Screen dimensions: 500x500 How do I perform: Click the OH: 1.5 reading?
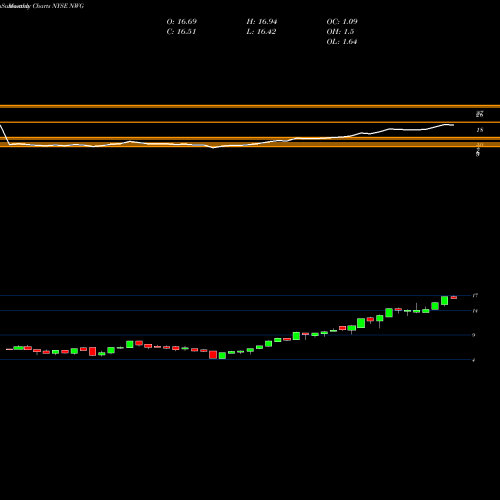click(x=340, y=32)
